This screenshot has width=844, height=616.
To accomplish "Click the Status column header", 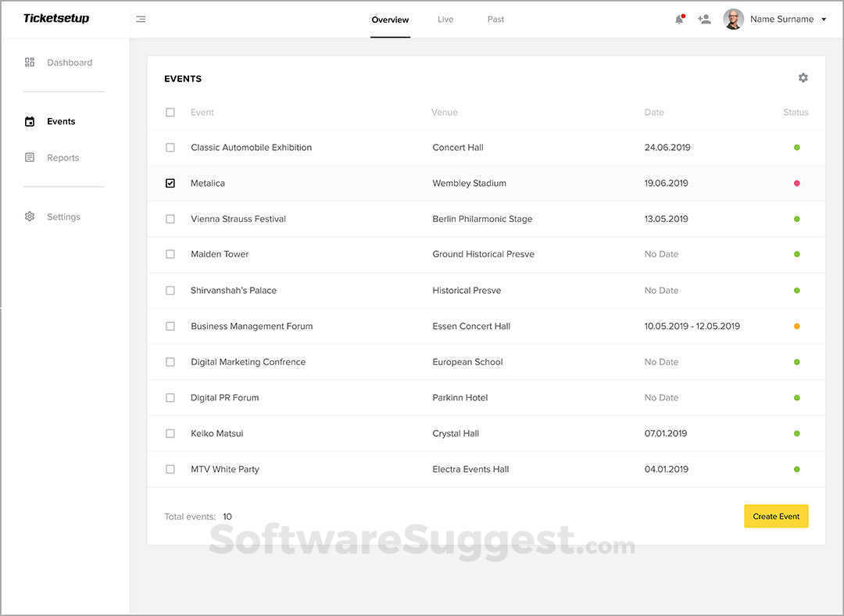I will tap(796, 113).
